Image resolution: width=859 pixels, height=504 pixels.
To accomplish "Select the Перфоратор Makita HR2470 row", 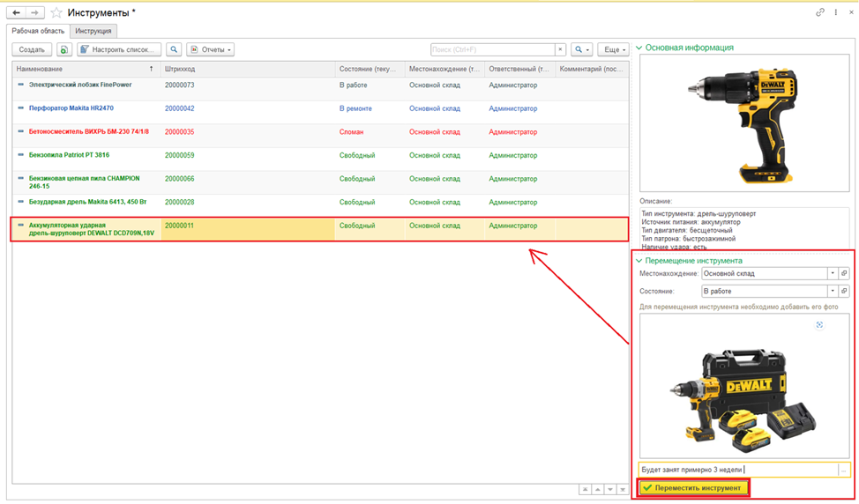I will 71,108.
